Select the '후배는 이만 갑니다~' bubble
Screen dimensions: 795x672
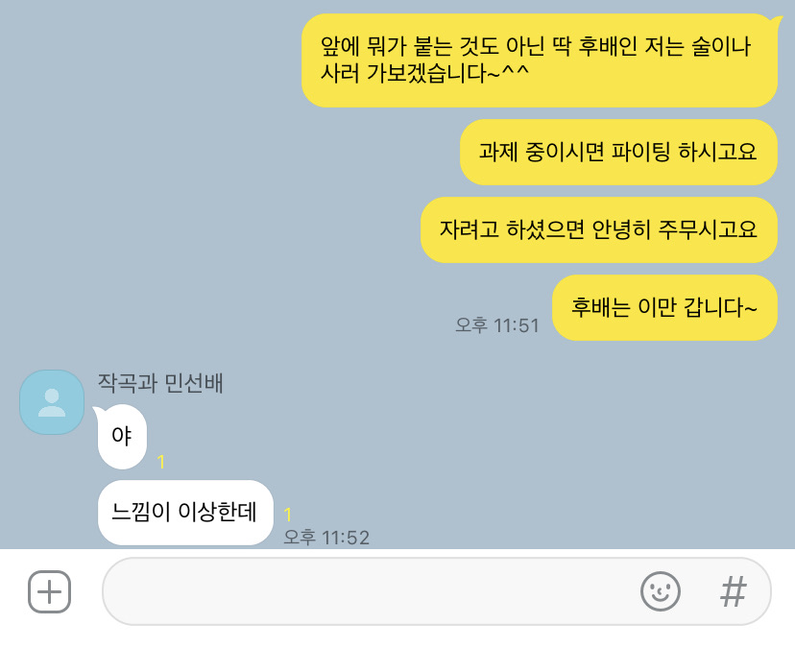664,307
